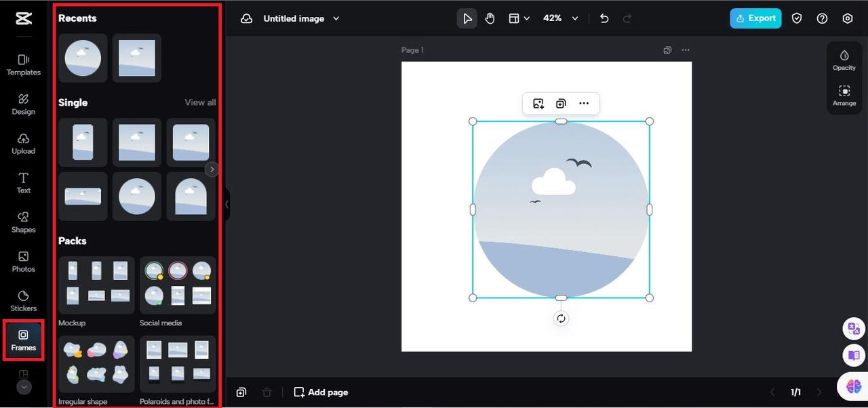
Task: Click the delete page trash icon
Action: (267, 392)
